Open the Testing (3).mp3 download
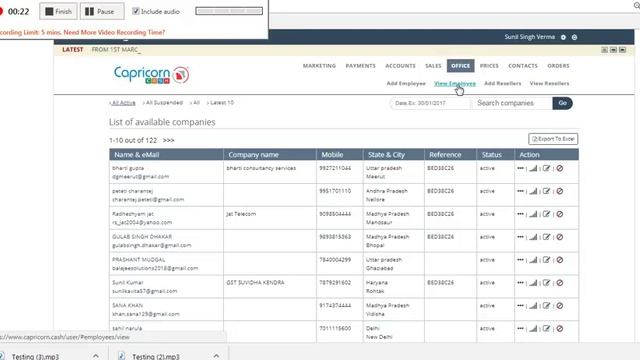 pyautogui.click(x=35, y=356)
